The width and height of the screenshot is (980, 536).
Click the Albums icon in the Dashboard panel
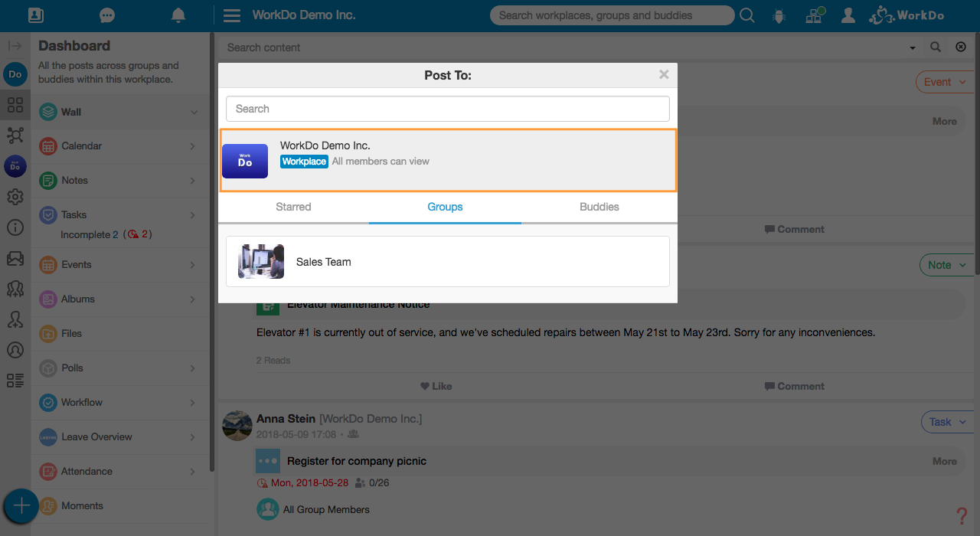tap(48, 299)
